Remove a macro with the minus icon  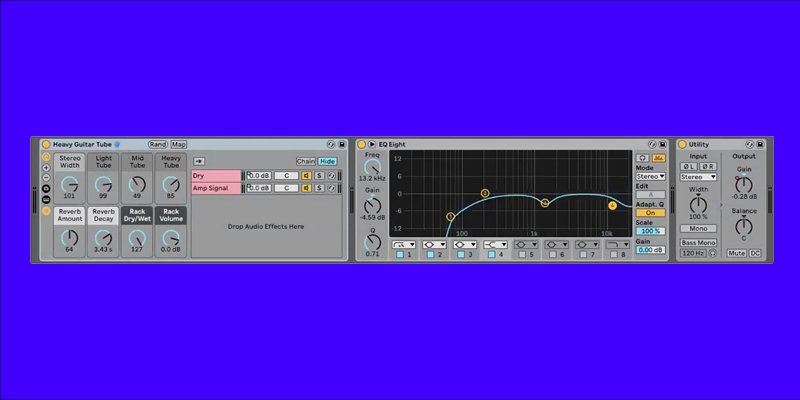[46, 177]
